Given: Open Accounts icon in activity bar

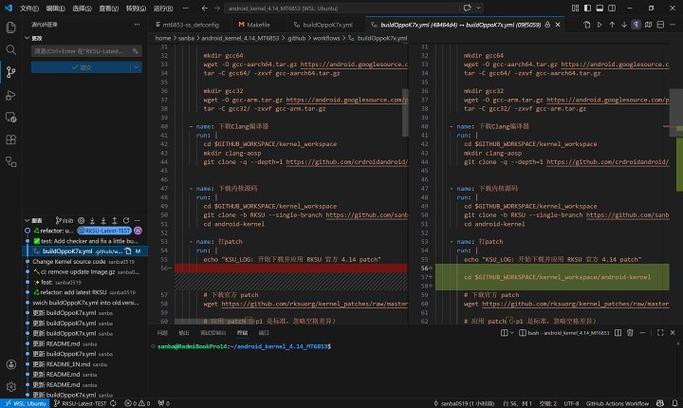Looking at the screenshot, I should (x=11, y=364).
